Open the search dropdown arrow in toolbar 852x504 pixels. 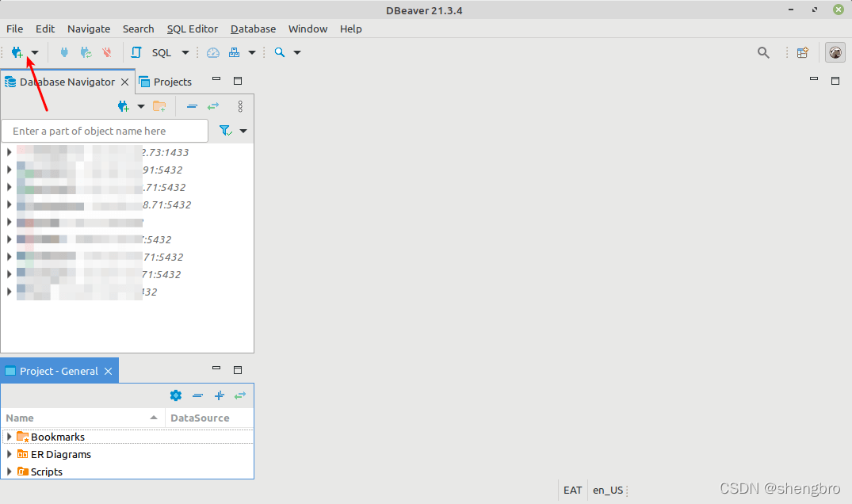tap(297, 52)
